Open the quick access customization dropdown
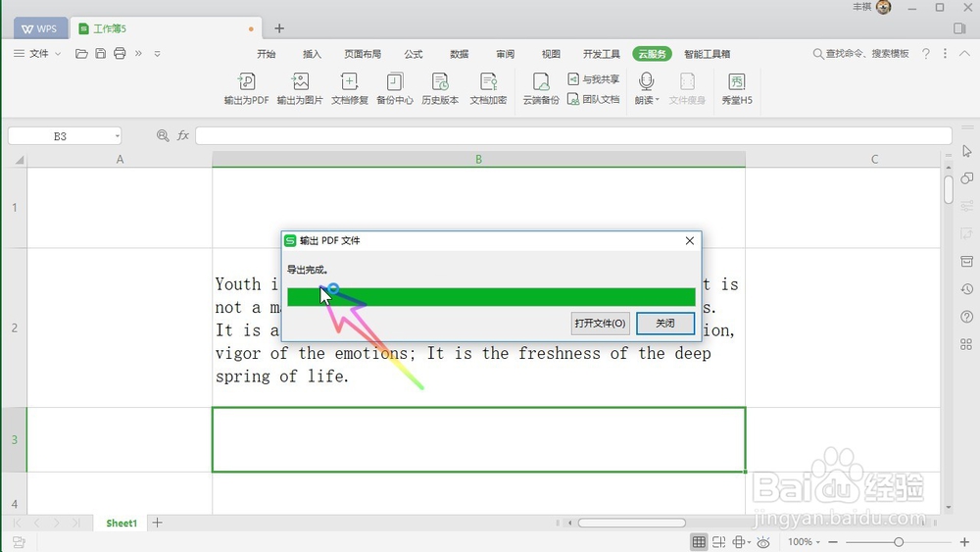The height and width of the screenshot is (552, 980). 158,54
